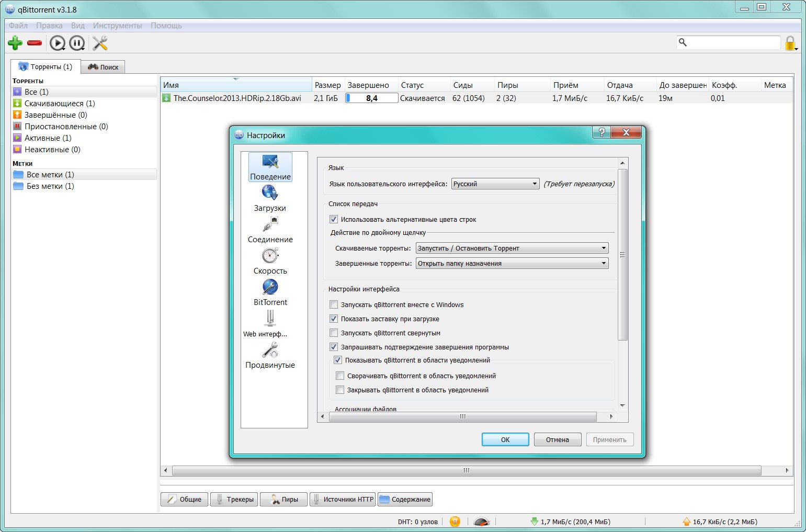The height and width of the screenshot is (532, 806).
Task: Click the resume play toolbar icon
Action: (58, 43)
